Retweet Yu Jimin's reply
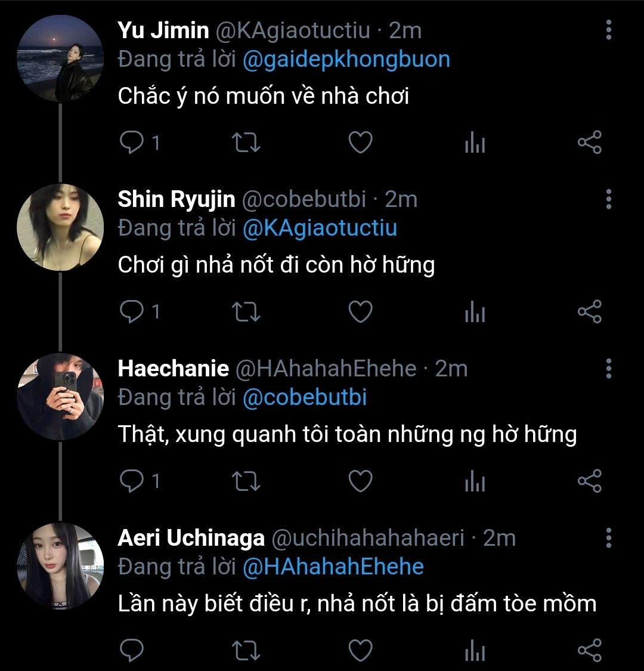Viewport: 644px width, 671px height. (246, 143)
